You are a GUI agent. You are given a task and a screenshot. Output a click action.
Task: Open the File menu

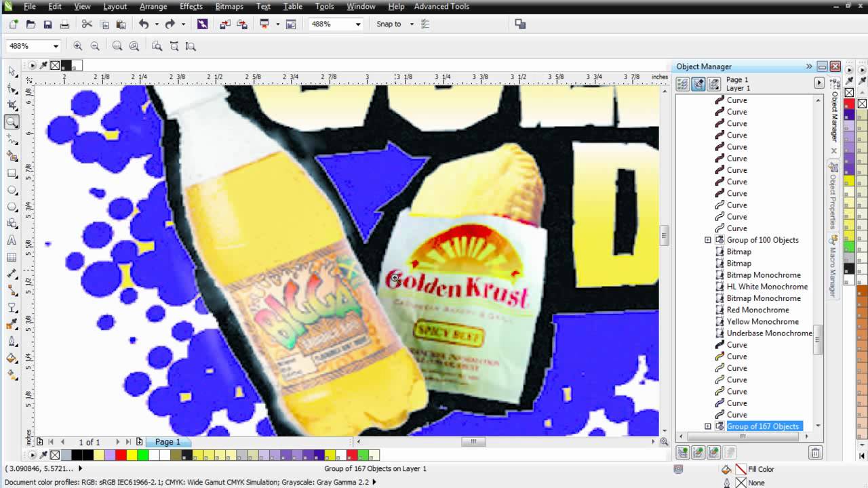click(x=30, y=6)
